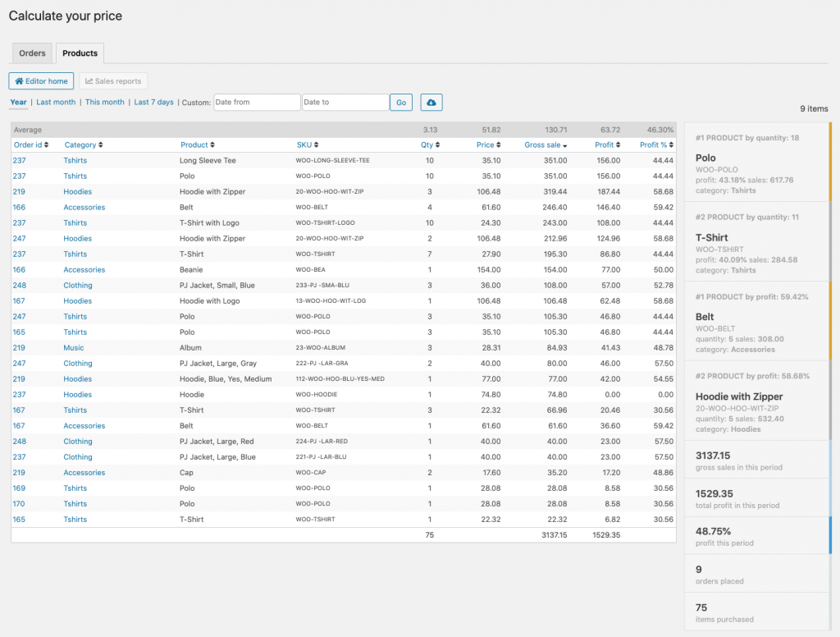This screenshot has width=840, height=637.
Task: Open Hoodies category in Hoodie with Logo row
Action: tap(78, 300)
